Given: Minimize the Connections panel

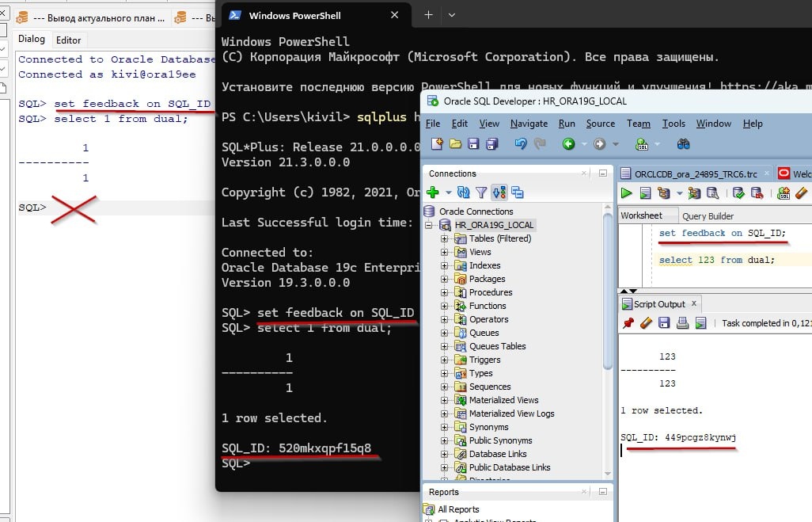Looking at the screenshot, I should coord(603,173).
